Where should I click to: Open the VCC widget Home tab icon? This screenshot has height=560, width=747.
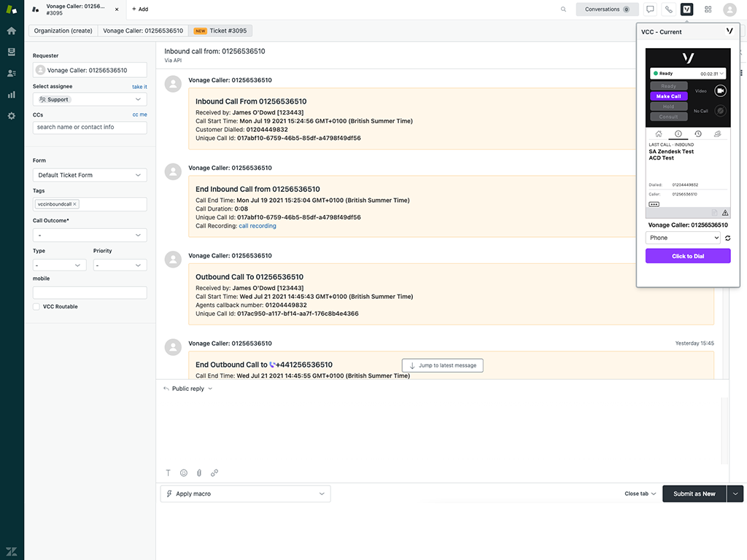point(659,134)
